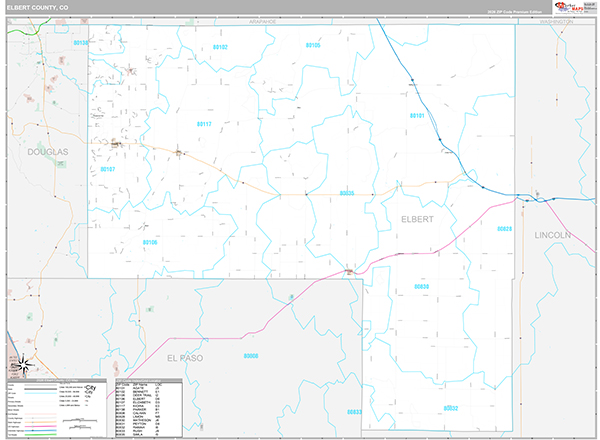Select ZIP code label 80101
The width and height of the screenshot is (600, 440).
pyautogui.click(x=417, y=116)
